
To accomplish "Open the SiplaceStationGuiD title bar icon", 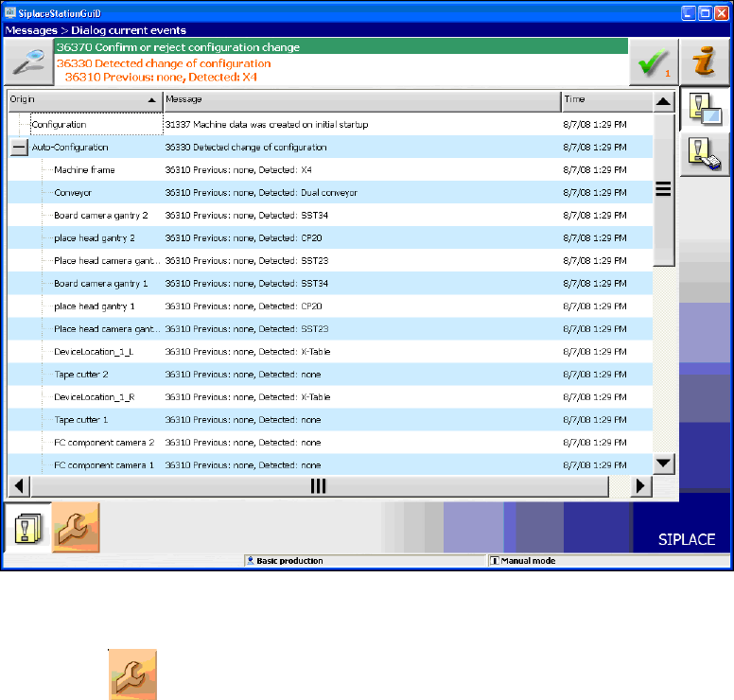I will point(10,12).
